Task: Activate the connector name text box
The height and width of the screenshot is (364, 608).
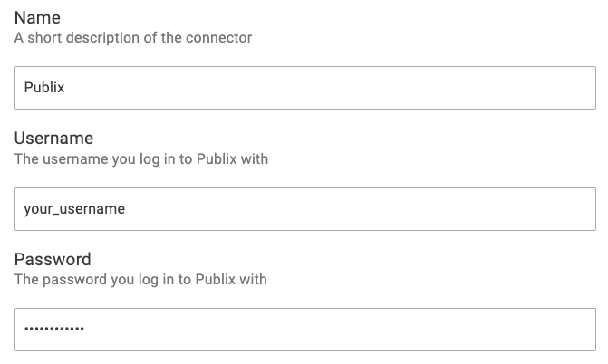Action: click(304, 88)
